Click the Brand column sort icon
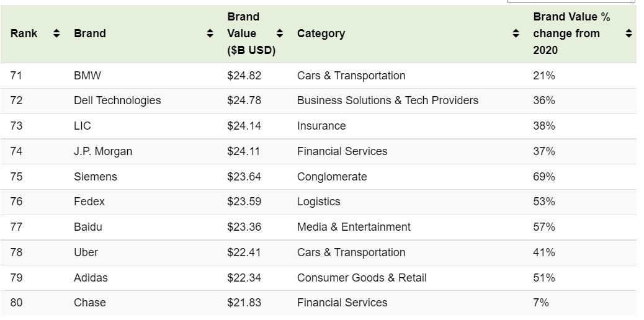644x320 pixels. coord(210,33)
